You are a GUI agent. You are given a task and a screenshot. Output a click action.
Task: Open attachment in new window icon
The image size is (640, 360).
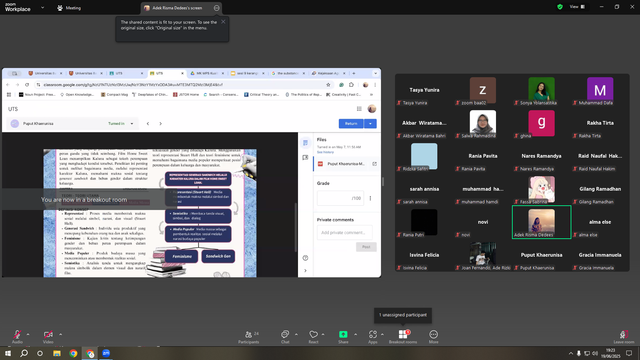click(374, 164)
